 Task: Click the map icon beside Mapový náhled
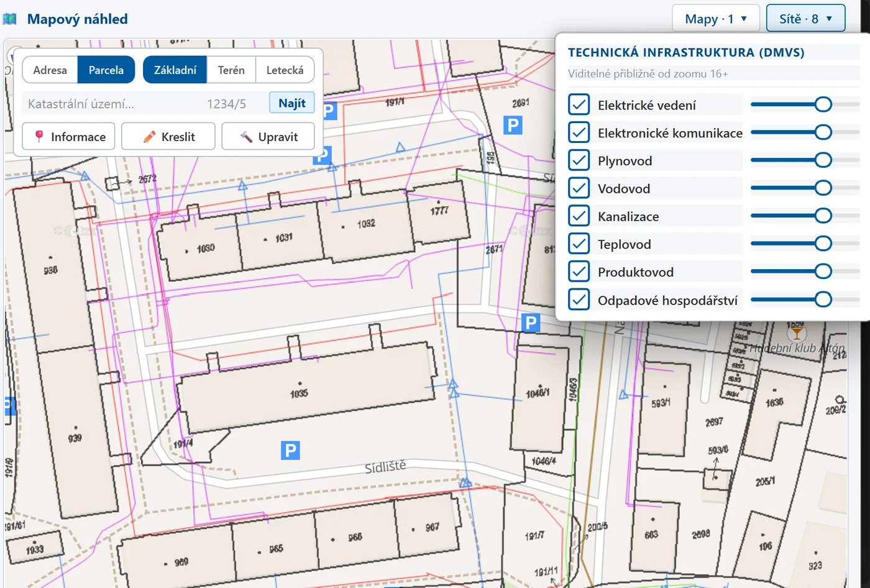[10, 19]
